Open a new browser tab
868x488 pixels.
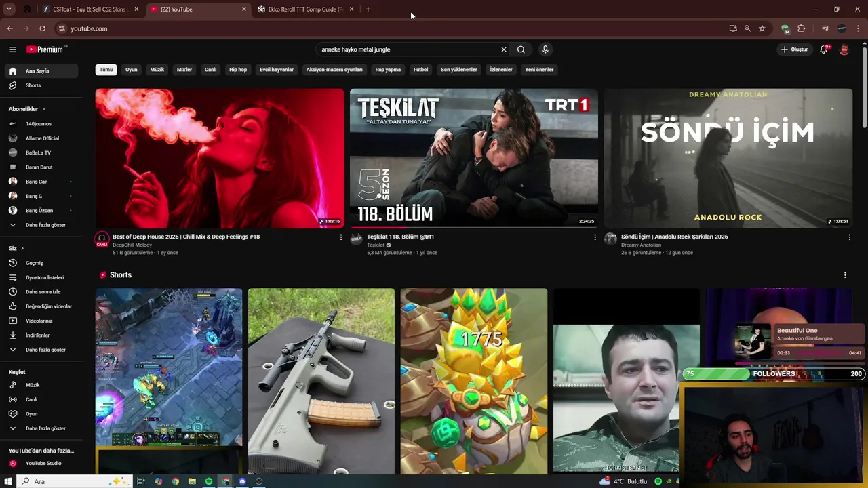(368, 9)
